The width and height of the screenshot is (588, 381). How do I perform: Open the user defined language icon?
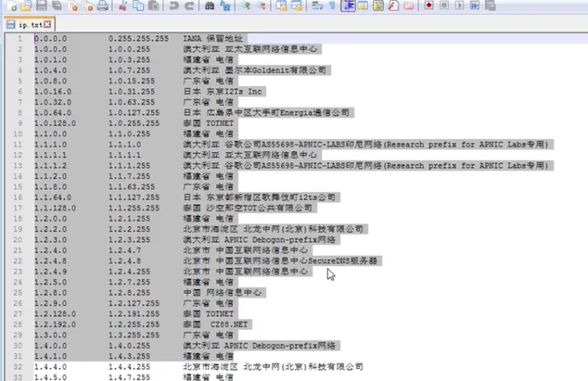(x=363, y=6)
